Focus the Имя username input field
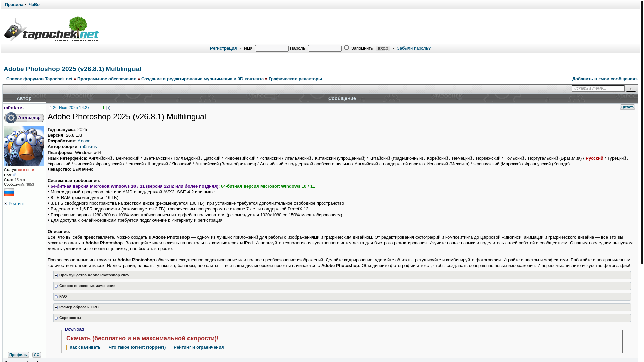644x362 pixels. pos(272,48)
